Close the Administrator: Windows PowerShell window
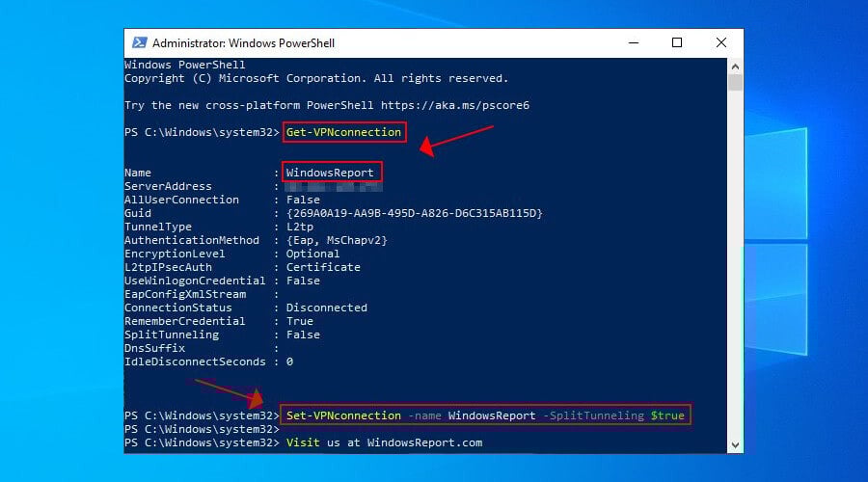This screenshot has width=868, height=482. (720, 42)
